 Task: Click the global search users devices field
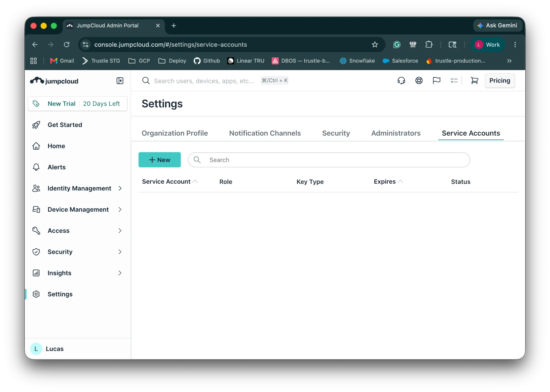(204, 81)
